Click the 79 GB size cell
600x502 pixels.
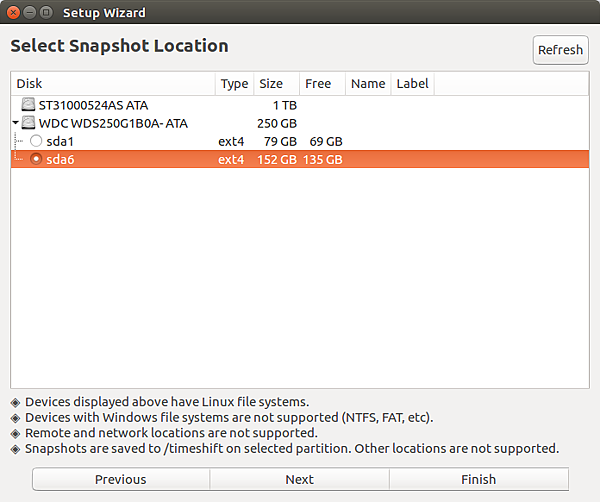pos(280,142)
